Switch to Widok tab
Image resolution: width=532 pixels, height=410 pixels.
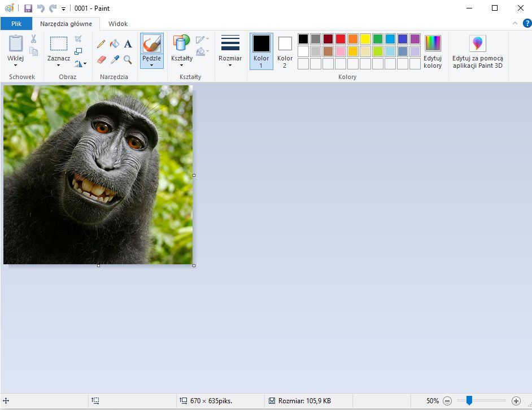click(x=117, y=24)
